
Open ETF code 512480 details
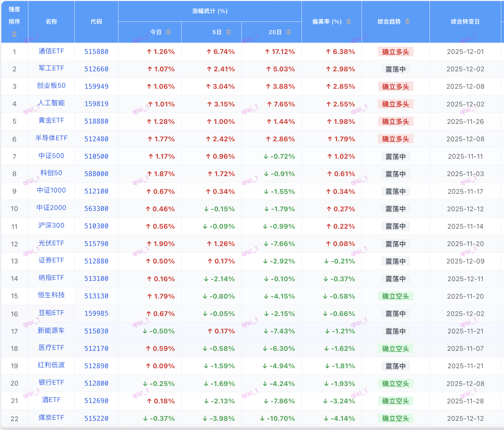pyautogui.click(x=97, y=139)
